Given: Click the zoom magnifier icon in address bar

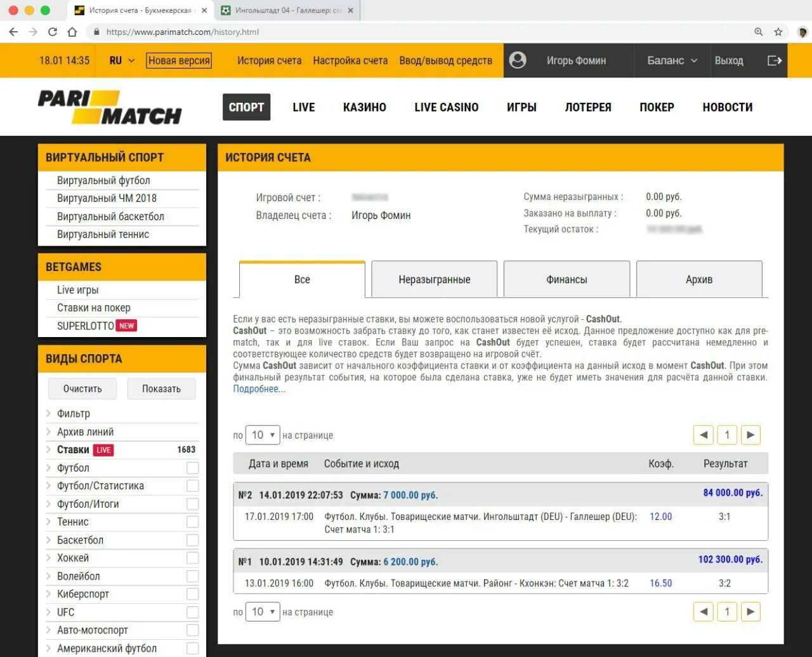Looking at the screenshot, I should pyautogui.click(x=758, y=32).
